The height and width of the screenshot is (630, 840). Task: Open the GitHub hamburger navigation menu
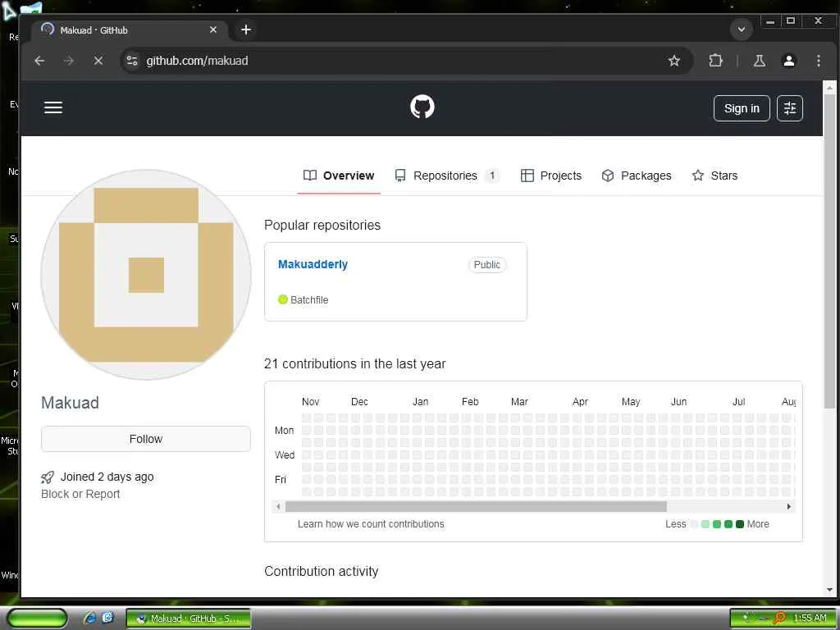click(53, 107)
